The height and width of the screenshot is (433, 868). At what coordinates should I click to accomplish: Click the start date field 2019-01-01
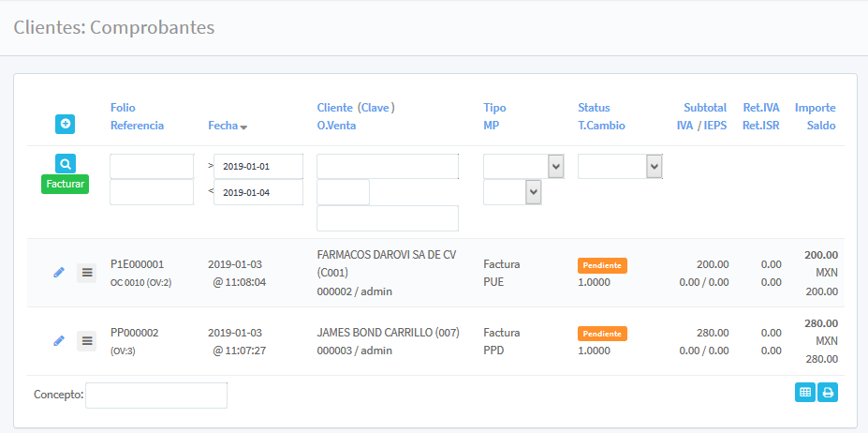coord(257,167)
